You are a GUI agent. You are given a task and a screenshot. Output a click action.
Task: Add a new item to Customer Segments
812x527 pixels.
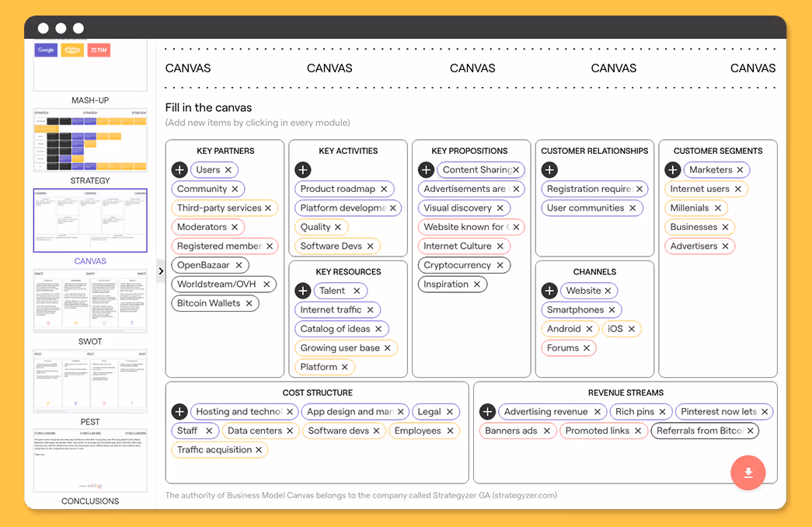(x=672, y=169)
